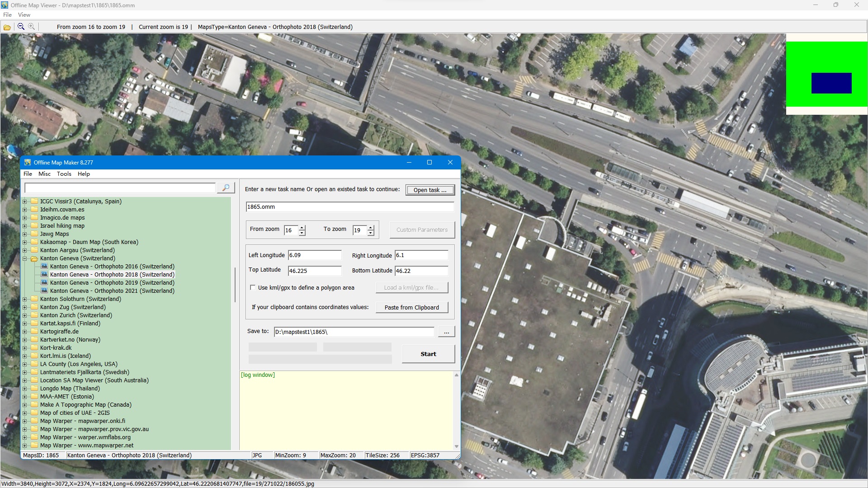Screen dimensions: 868x488
Task: Click the map icon beside Orthophoto 2019
Action: 44,283
